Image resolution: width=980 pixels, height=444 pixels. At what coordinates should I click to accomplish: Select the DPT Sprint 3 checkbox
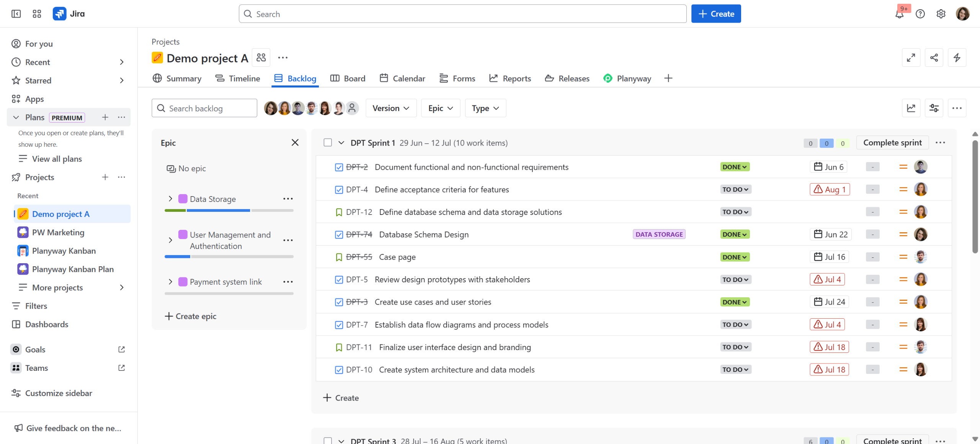coord(328,441)
